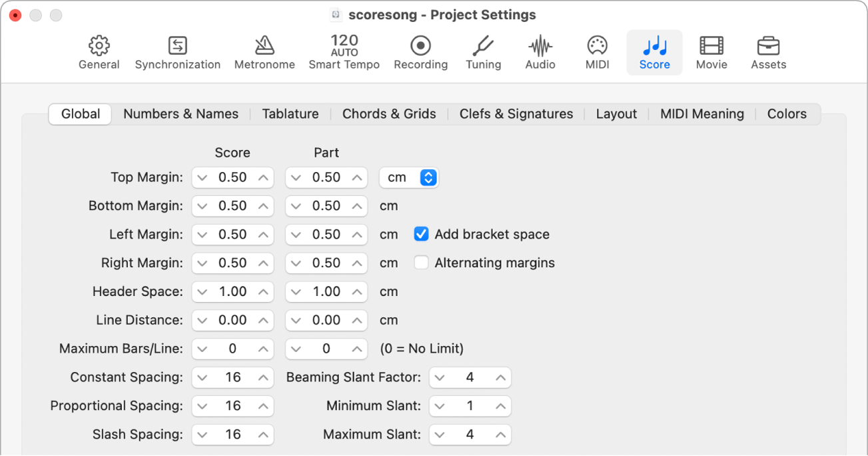
Task: Click the Score Header Space value field
Action: click(232, 291)
